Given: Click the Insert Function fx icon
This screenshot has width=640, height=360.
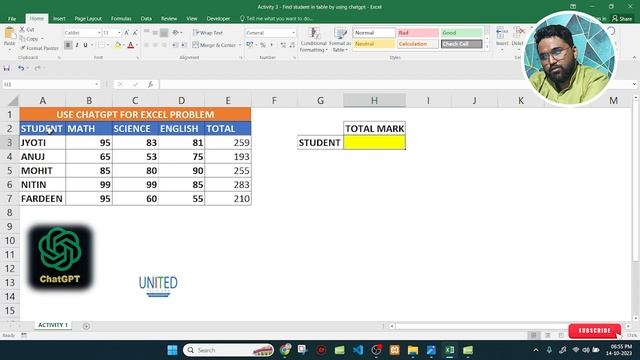Looking at the screenshot, I should click(151, 84).
